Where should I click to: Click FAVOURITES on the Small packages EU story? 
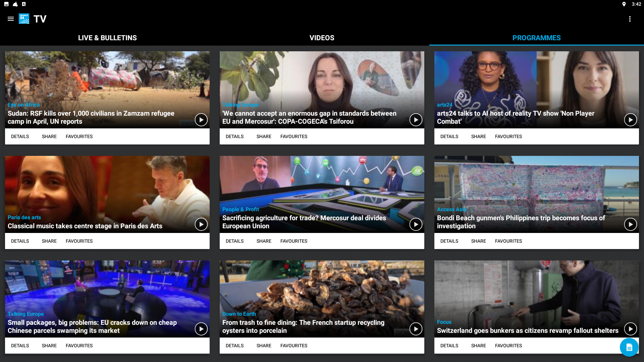[x=79, y=346]
